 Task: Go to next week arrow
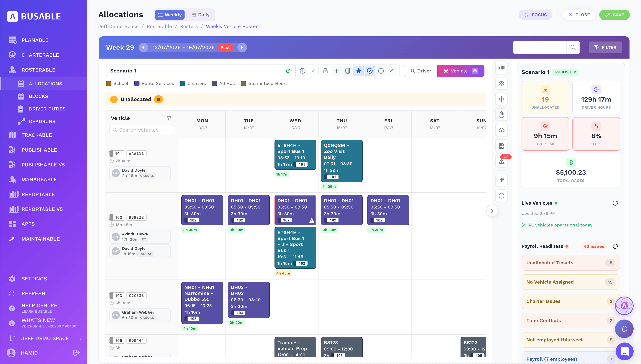(x=242, y=47)
